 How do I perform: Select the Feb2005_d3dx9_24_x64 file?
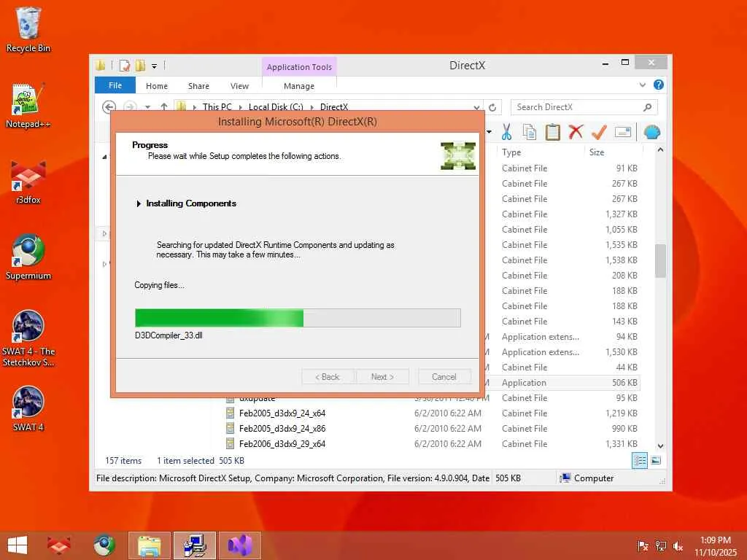coord(282,413)
